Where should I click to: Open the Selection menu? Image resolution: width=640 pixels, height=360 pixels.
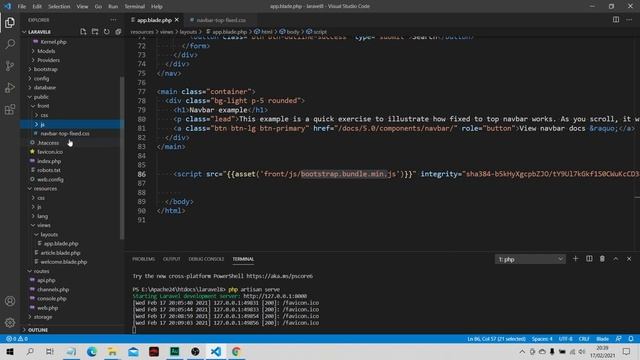pos(59,7)
